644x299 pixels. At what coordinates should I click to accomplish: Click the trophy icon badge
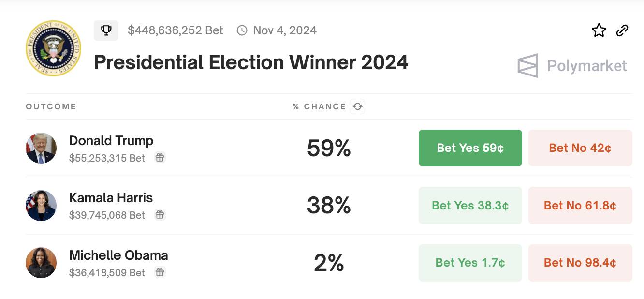point(106,30)
